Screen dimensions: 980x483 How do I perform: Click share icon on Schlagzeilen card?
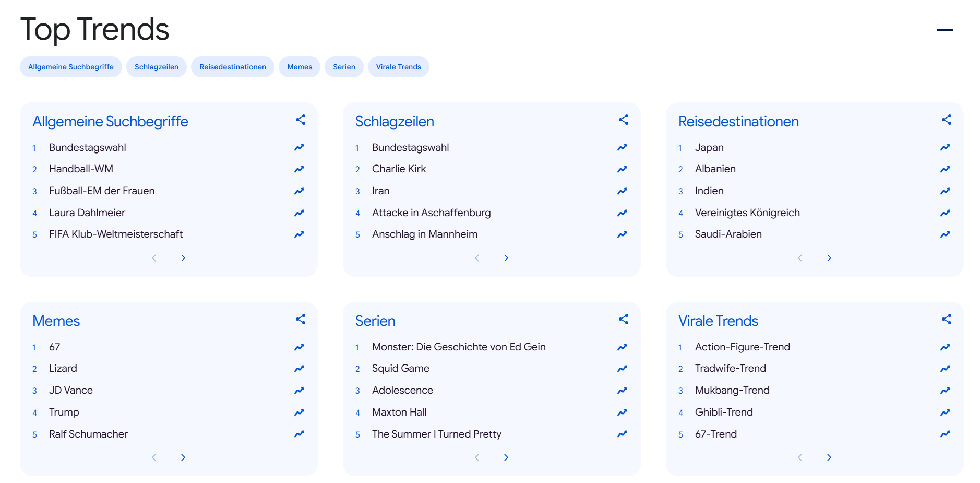[x=624, y=120]
